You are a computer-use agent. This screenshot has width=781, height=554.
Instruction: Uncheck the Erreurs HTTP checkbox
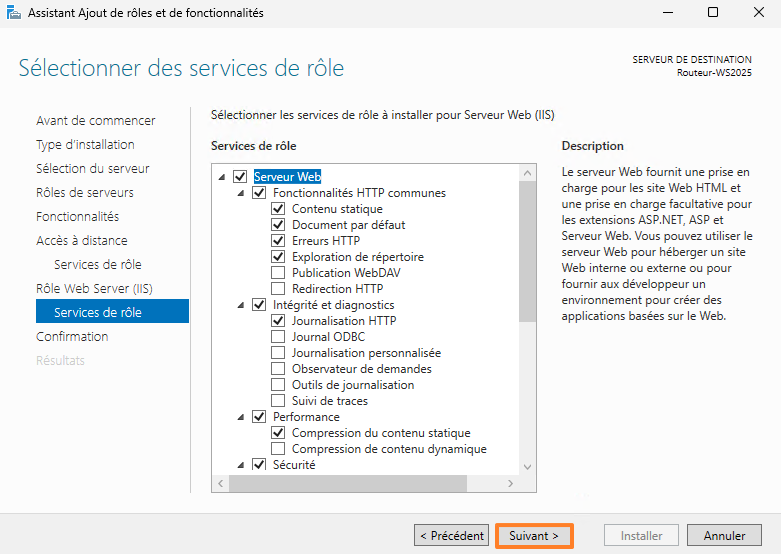point(278,241)
